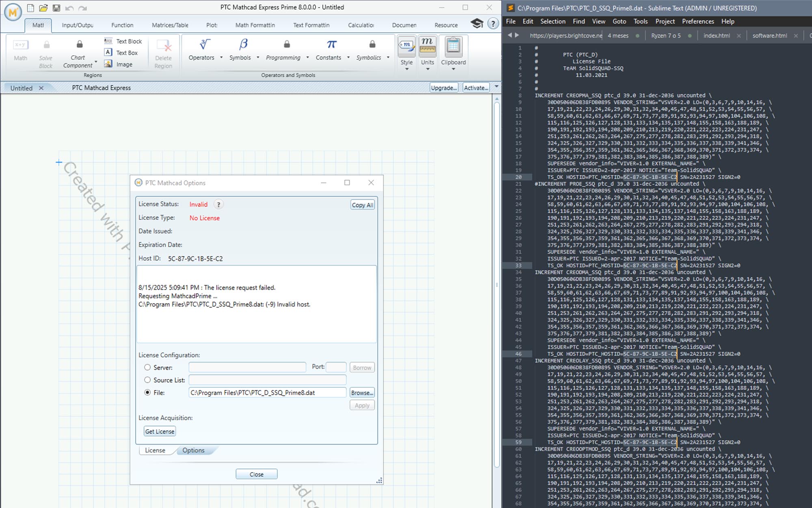Open the Symbols beta icon
812x508 pixels.
pos(243,44)
